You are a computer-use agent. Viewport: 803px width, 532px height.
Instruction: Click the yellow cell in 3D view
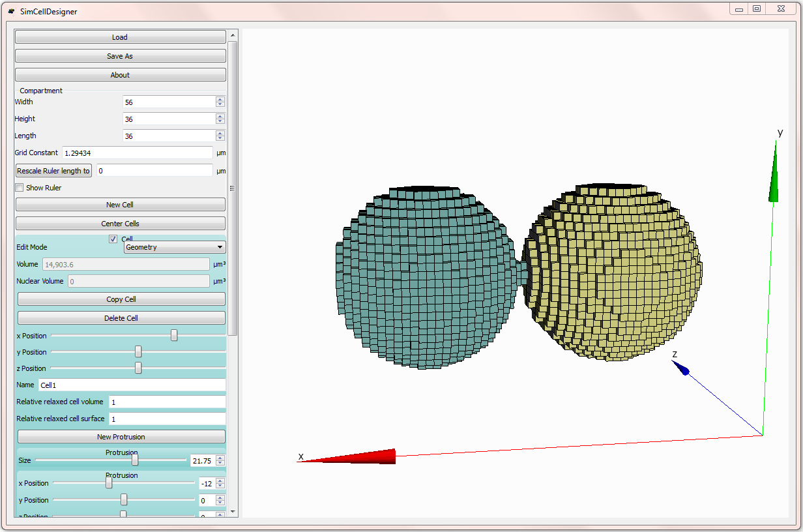coord(613,273)
